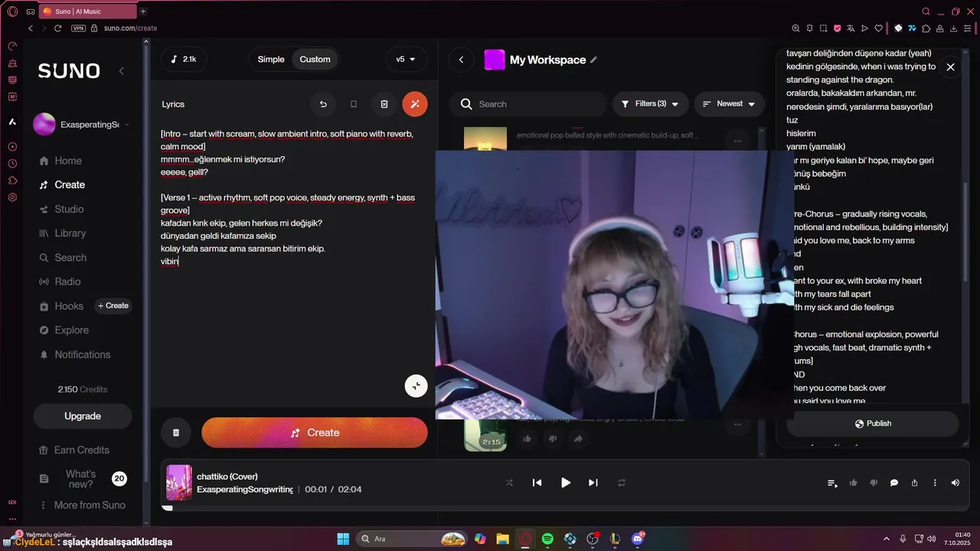Image resolution: width=980 pixels, height=551 pixels.
Task: Open Library from the sidebar
Action: pyautogui.click(x=62, y=233)
